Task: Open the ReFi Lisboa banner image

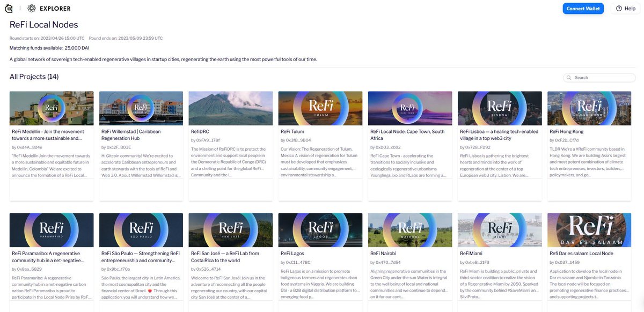Action: coord(500,108)
